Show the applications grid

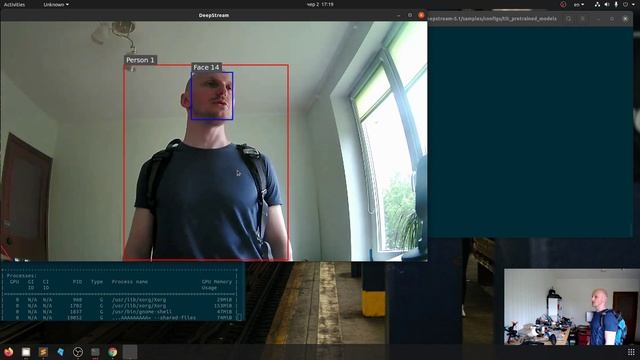click(631, 352)
